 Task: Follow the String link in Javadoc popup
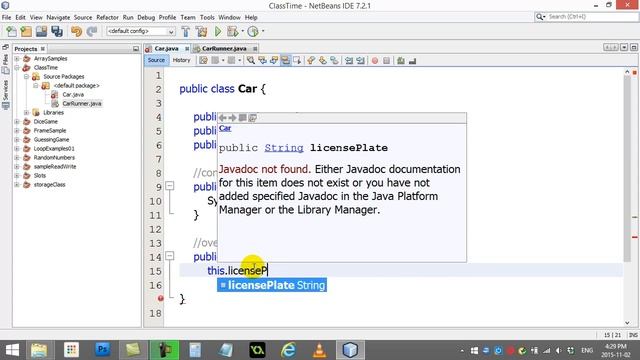point(284,148)
